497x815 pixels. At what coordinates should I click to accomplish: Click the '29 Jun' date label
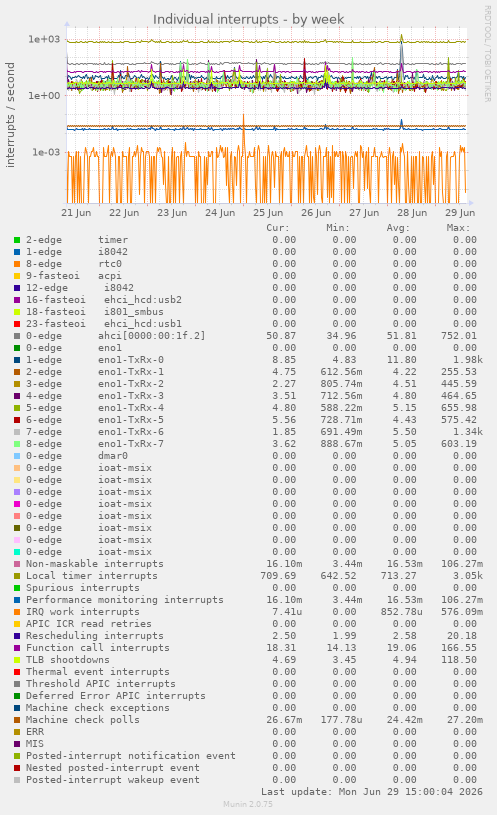pos(460,213)
